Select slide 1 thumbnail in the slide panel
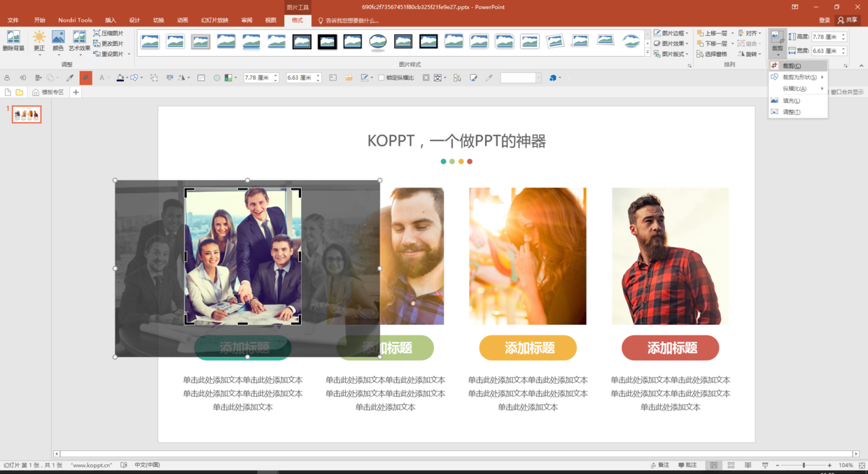868x474 pixels. (x=27, y=114)
